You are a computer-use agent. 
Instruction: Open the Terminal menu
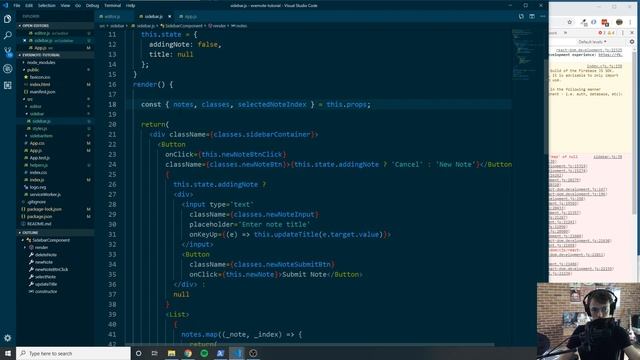pos(112,5)
